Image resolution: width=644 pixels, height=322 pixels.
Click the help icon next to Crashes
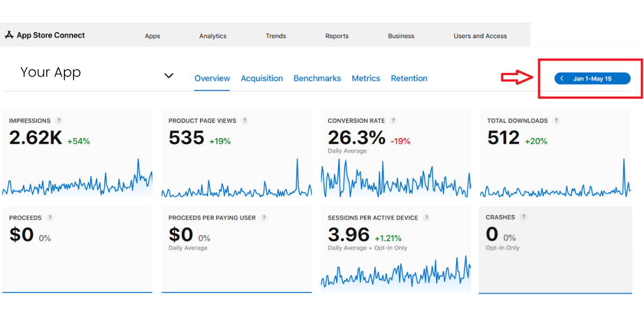(x=524, y=217)
